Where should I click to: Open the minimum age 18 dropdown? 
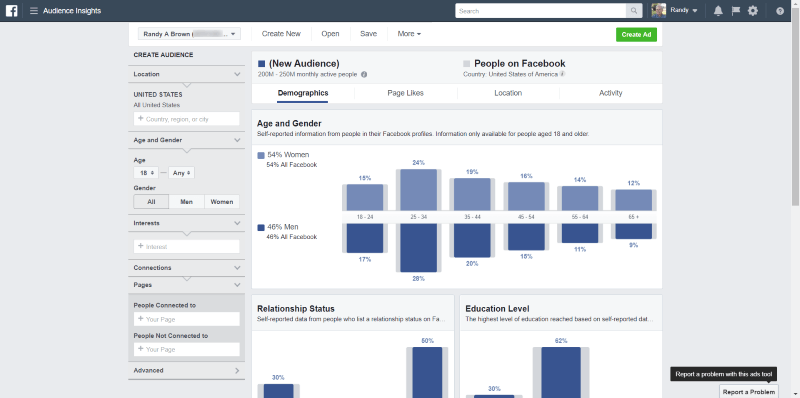(146, 173)
